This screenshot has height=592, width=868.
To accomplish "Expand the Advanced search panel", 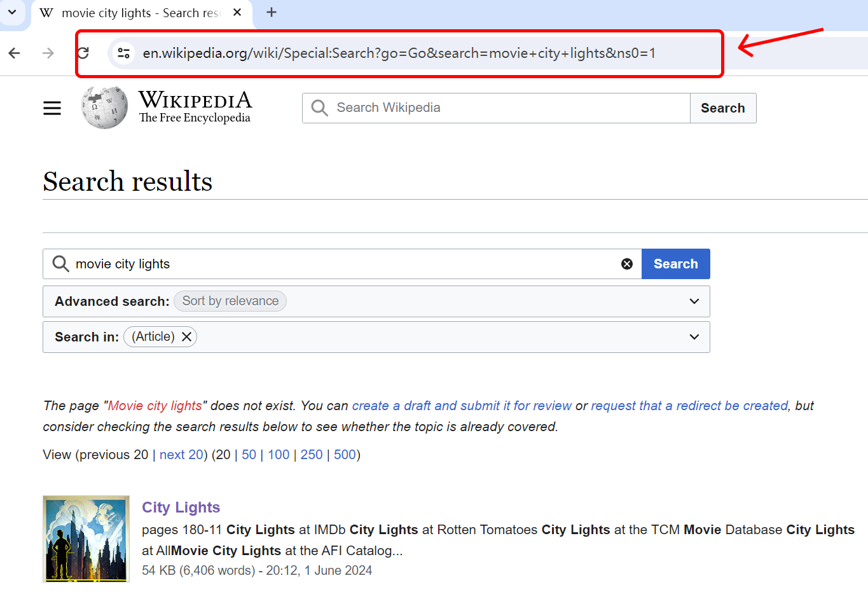I will [694, 301].
